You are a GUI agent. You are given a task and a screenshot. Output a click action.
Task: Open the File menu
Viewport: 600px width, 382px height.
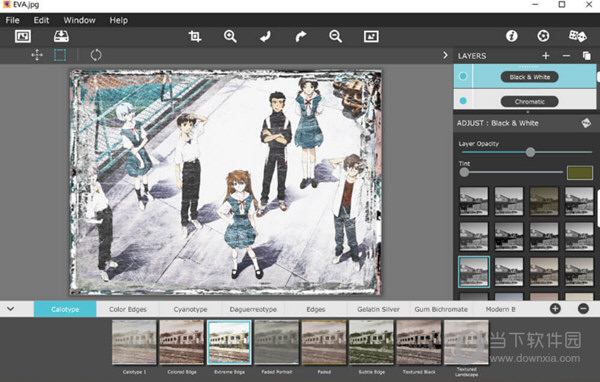(12, 20)
